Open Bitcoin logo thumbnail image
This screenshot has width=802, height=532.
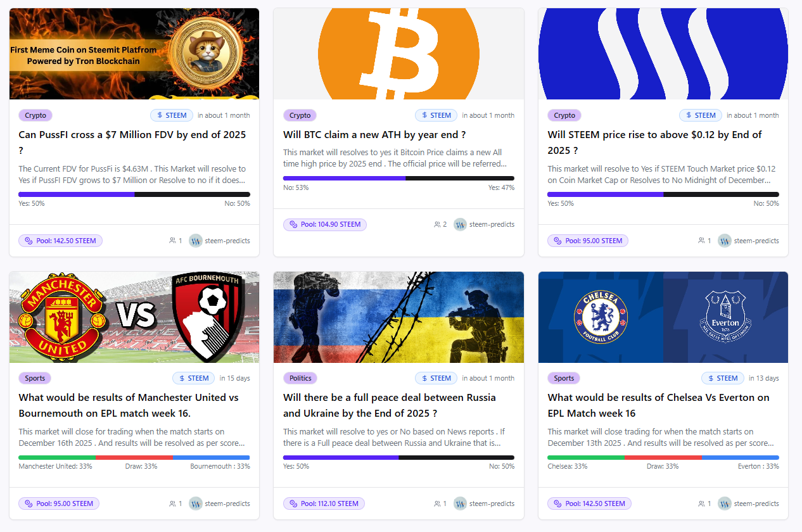click(398, 54)
